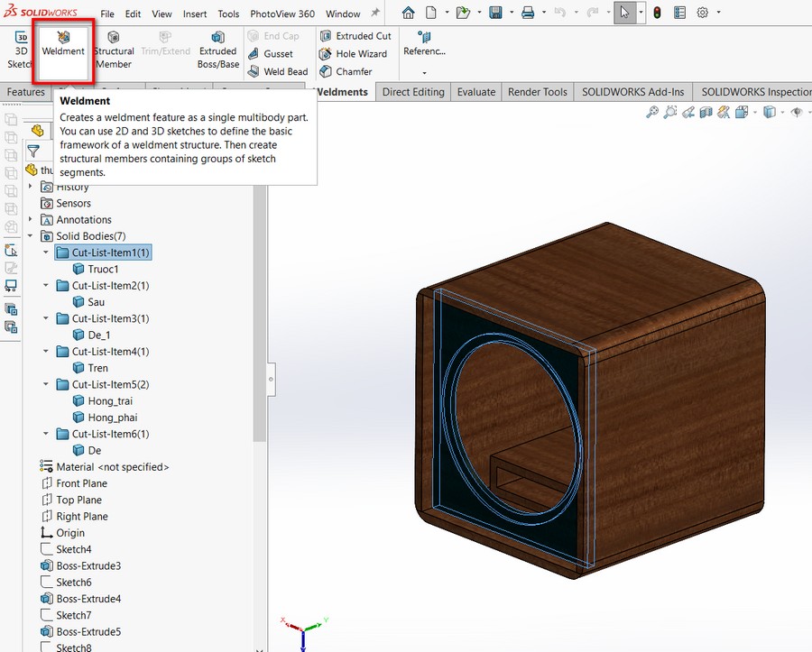Select Sketch6 in the tree
This screenshot has height=652, width=812.
(66, 583)
